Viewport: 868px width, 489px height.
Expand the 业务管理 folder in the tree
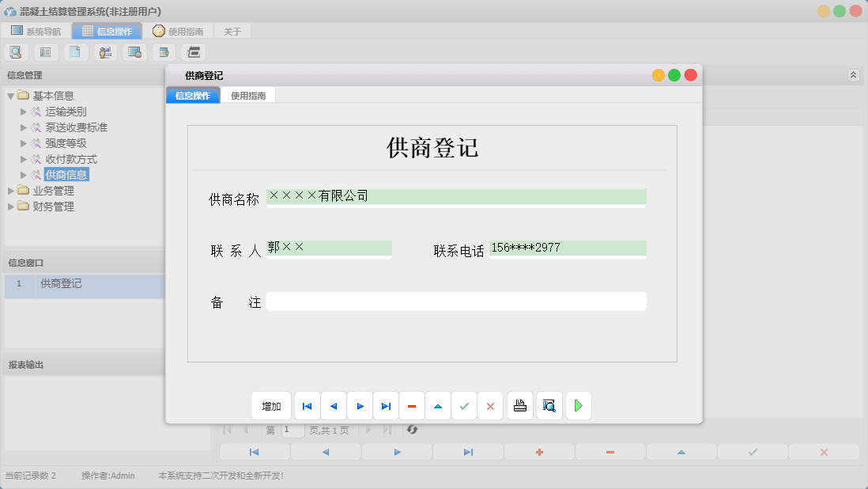point(11,190)
